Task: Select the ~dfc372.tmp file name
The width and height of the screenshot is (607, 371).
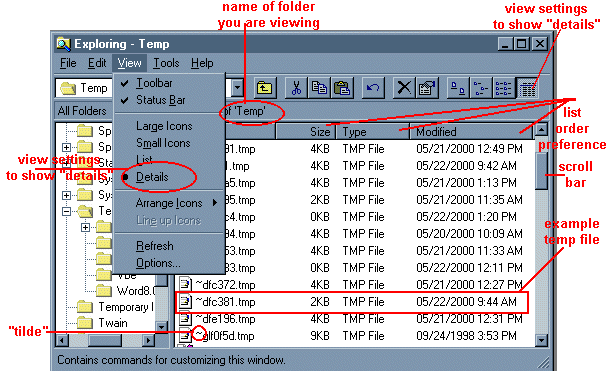Action: (x=225, y=285)
